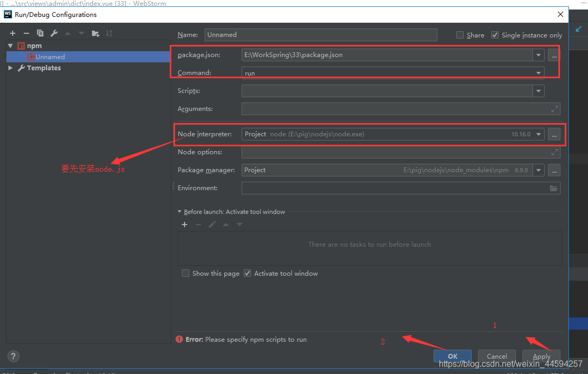The width and height of the screenshot is (588, 374).
Task: Add a new run configuration
Action: 12,33
